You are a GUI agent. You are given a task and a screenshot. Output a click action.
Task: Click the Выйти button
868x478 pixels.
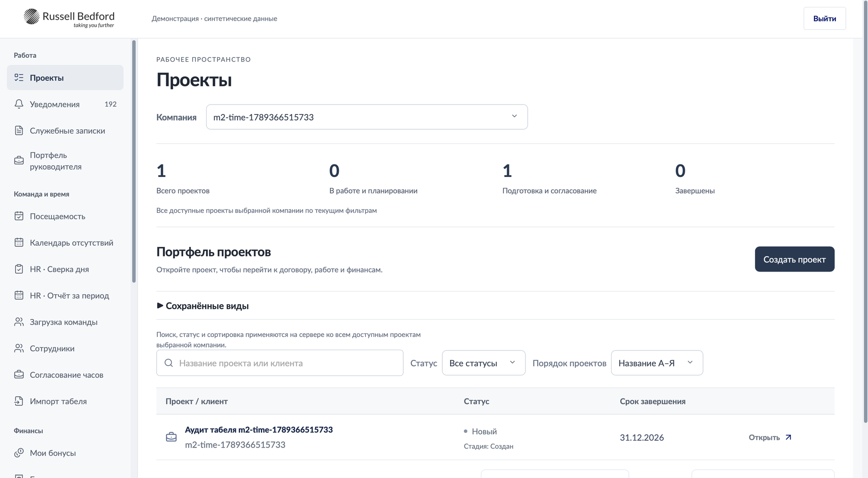pos(825,18)
